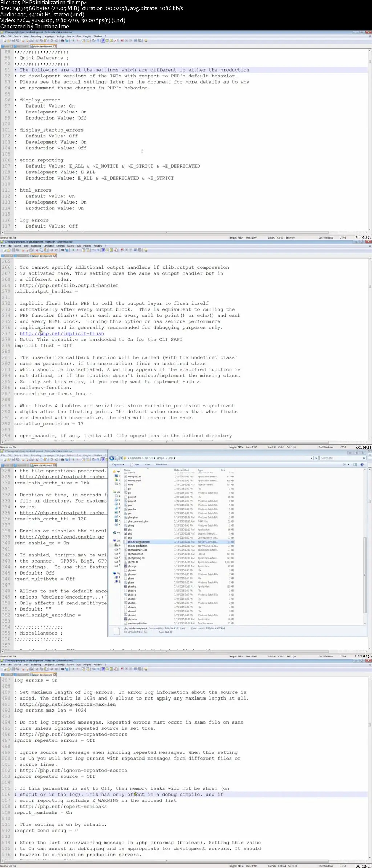
Task: Open the php.net/ignore-repeated-source link
Action: (x=73, y=770)
